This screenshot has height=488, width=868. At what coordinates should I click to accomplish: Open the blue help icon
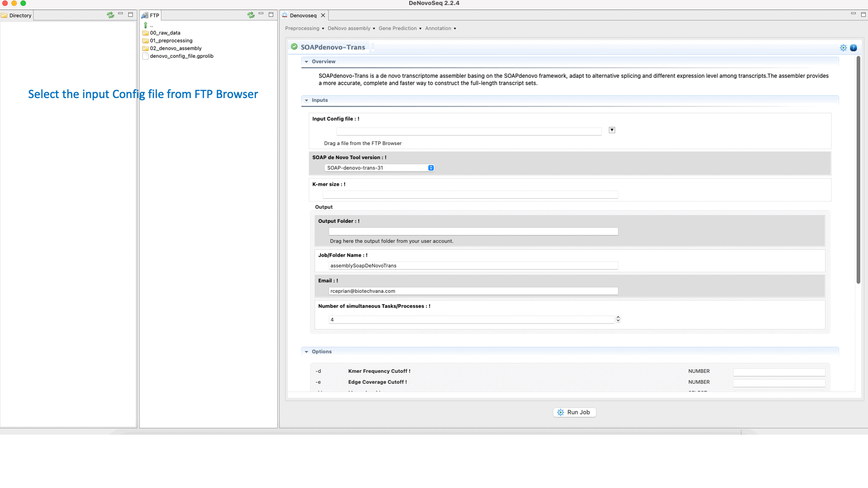(x=854, y=48)
